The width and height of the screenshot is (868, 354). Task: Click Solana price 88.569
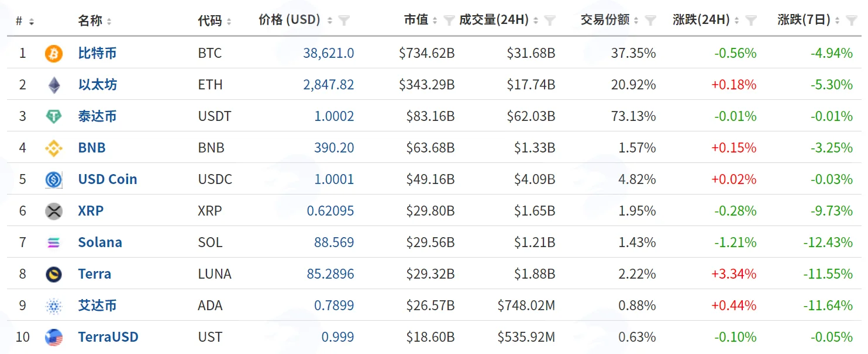334,242
